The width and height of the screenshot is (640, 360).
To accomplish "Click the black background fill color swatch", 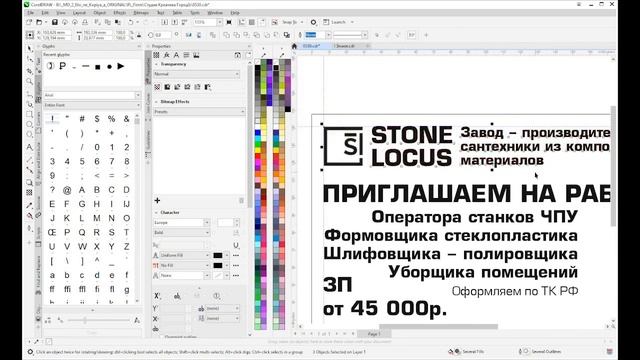I will coord(218,265).
